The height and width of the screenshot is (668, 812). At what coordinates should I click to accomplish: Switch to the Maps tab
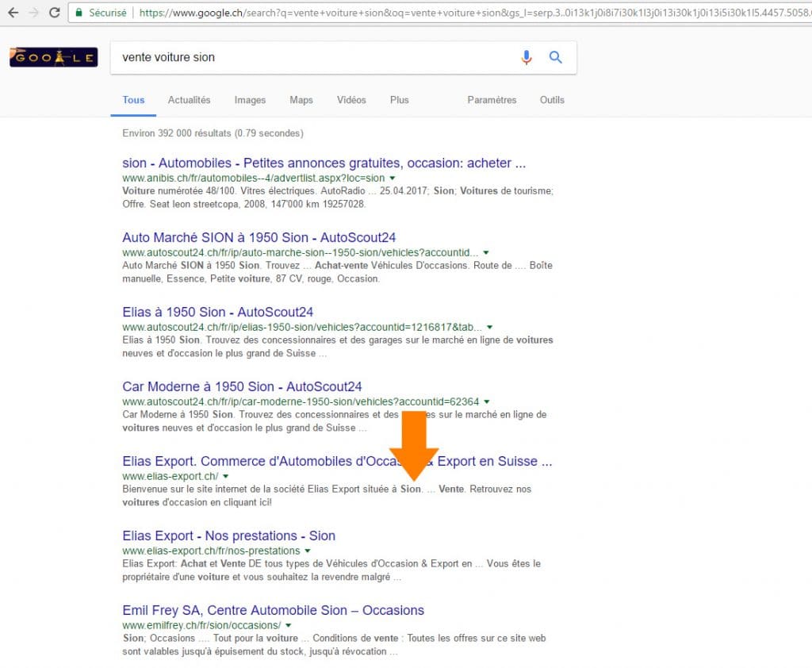click(301, 100)
